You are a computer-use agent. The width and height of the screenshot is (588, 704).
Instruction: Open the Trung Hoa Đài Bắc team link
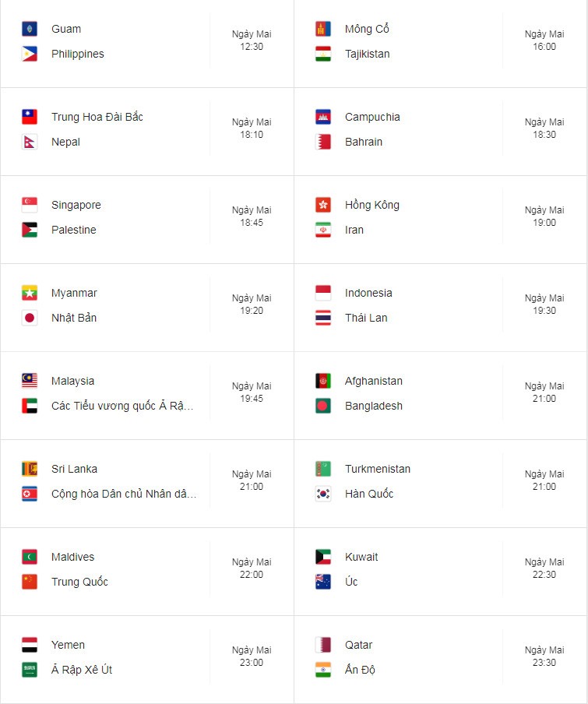tap(97, 117)
